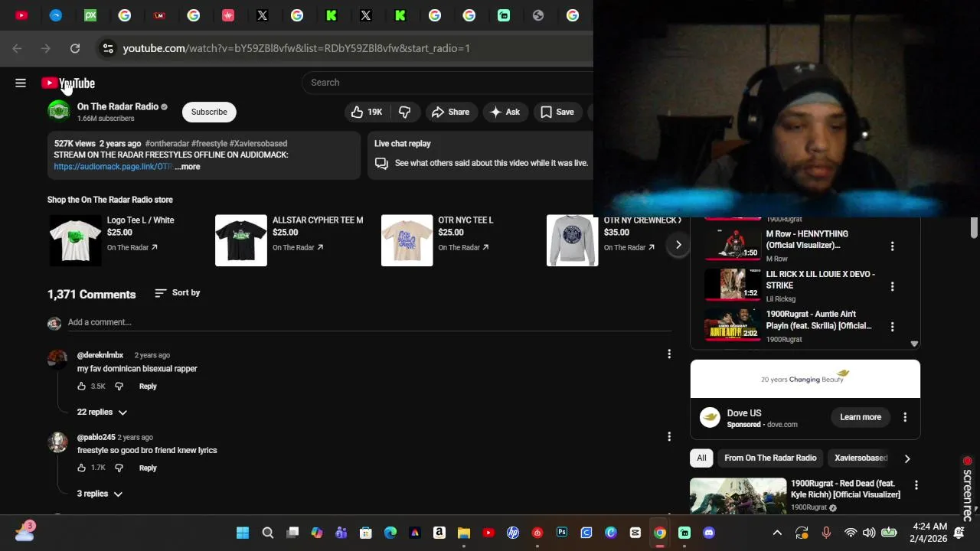The width and height of the screenshot is (980, 551).
Task: Click Learn more on Dove US ad
Action: point(861,417)
